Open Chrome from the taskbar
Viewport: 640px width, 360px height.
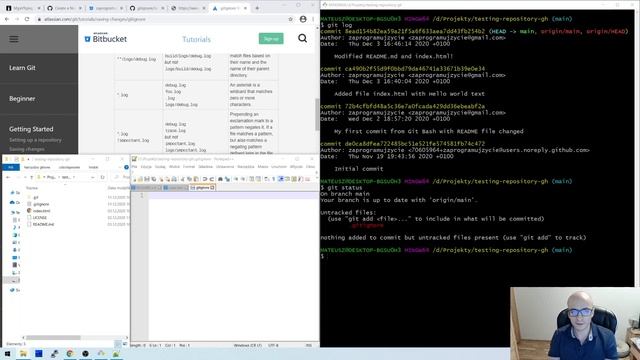tap(70, 353)
